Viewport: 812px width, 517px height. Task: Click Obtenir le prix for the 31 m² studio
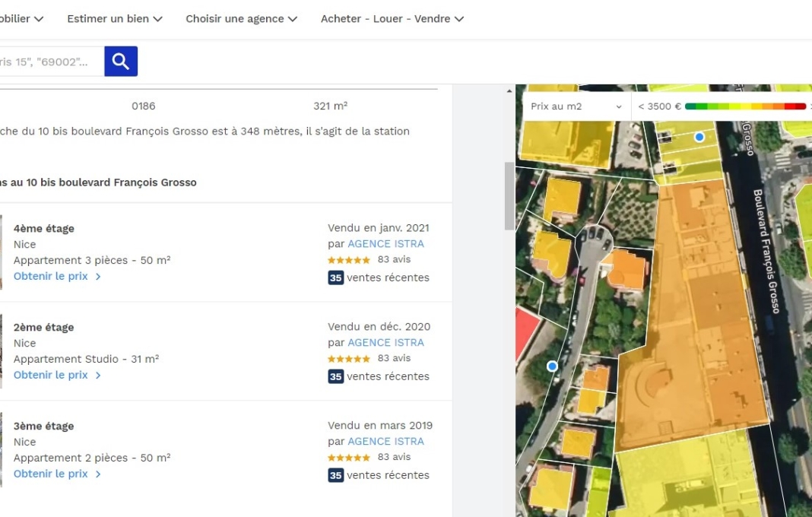click(52, 375)
